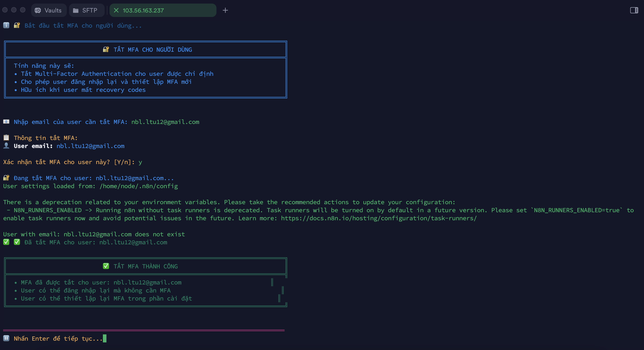This screenshot has width=644, height=350.
Task: Click 'There is a deprecation related' warning line
Action: 229,202
